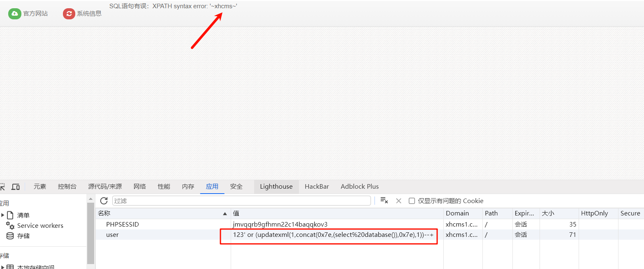Switch to the 源代码/来源 tab
Image resolution: width=644 pixels, height=269 pixels.
[x=105, y=187]
